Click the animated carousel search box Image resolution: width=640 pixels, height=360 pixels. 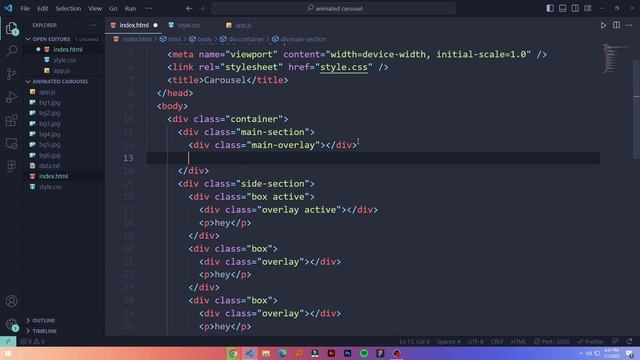(x=333, y=8)
